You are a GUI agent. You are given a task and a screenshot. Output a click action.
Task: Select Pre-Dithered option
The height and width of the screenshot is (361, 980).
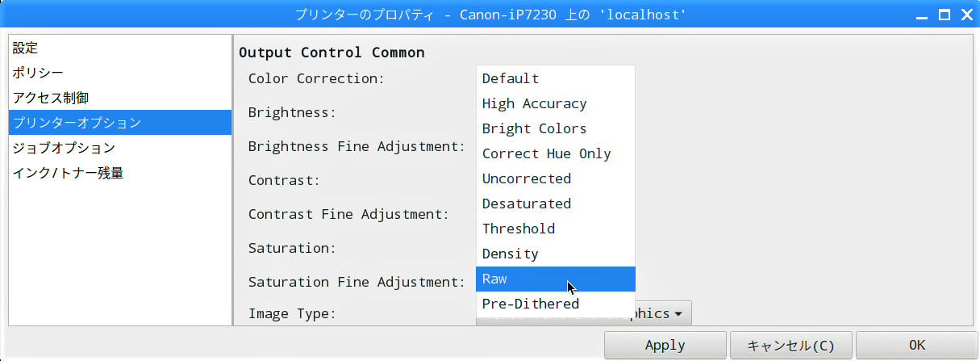556,304
